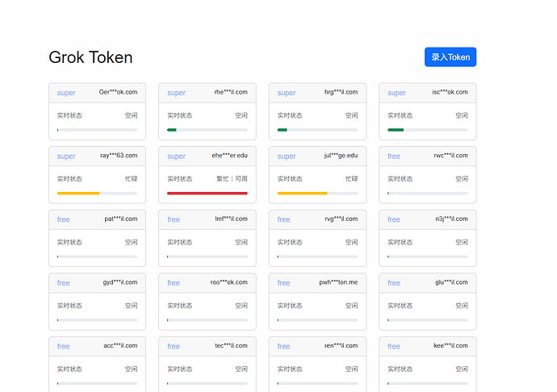
Task: Click the ehe***er.edu email text
Action: [x=229, y=156]
